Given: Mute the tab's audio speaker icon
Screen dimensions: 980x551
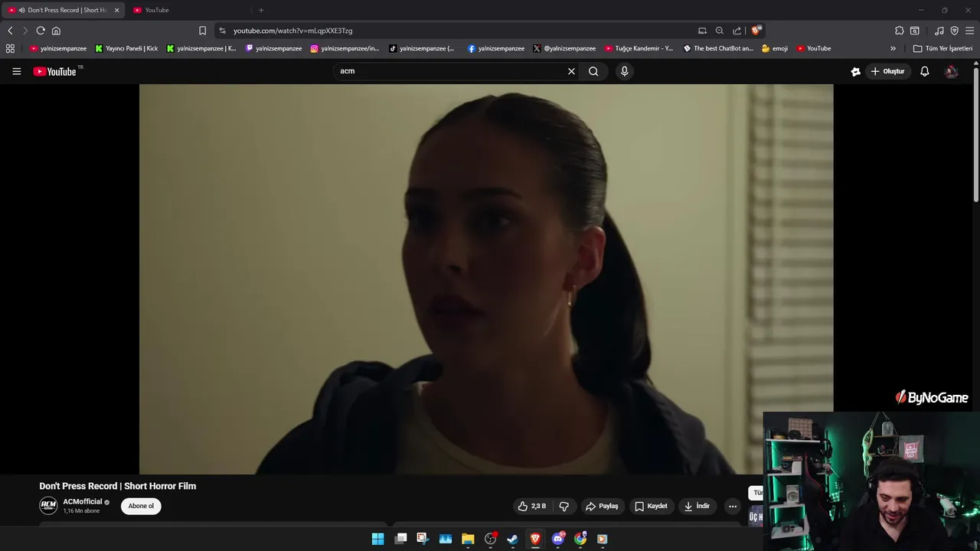Looking at the screenshot, I should [21, 10].
